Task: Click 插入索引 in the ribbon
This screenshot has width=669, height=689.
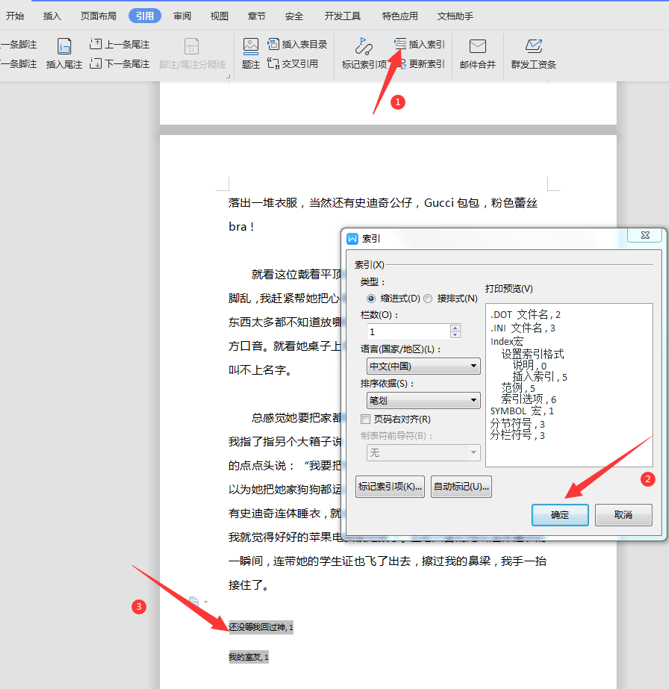Action: tap(419, 44)
